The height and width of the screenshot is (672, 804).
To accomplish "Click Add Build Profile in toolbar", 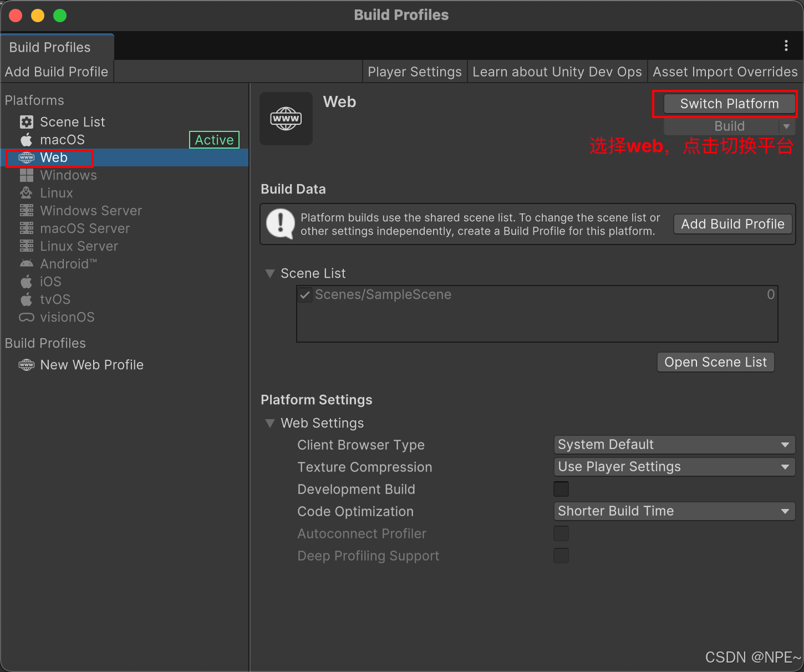I will click(57, 72).
